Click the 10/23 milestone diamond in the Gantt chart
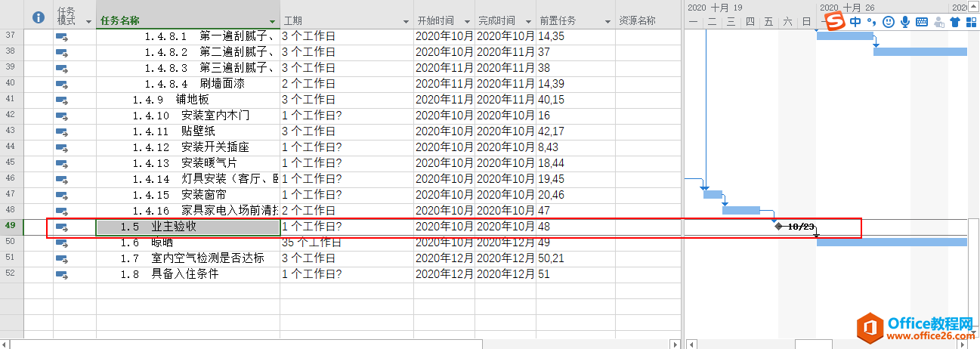Viewport: 980px width, 349px height. 778,226
